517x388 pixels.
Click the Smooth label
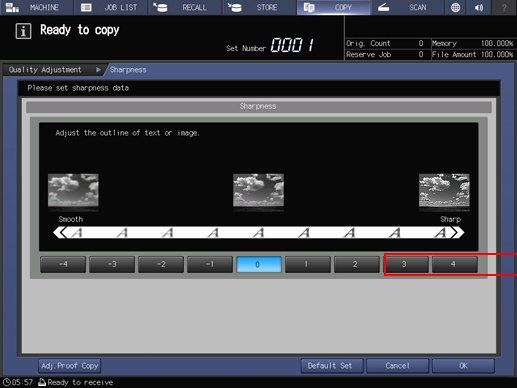[71, 219]
